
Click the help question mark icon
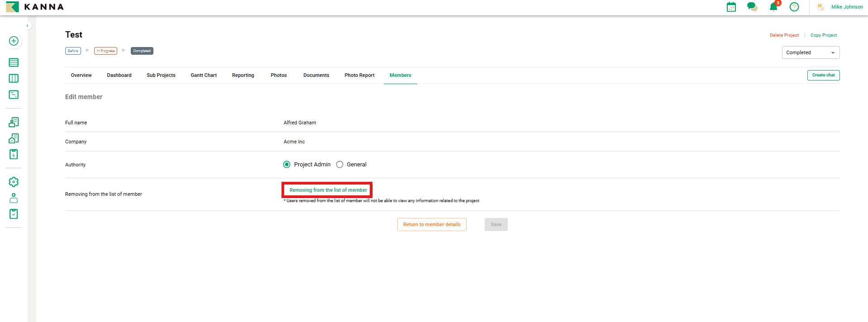tap(794, 7)
